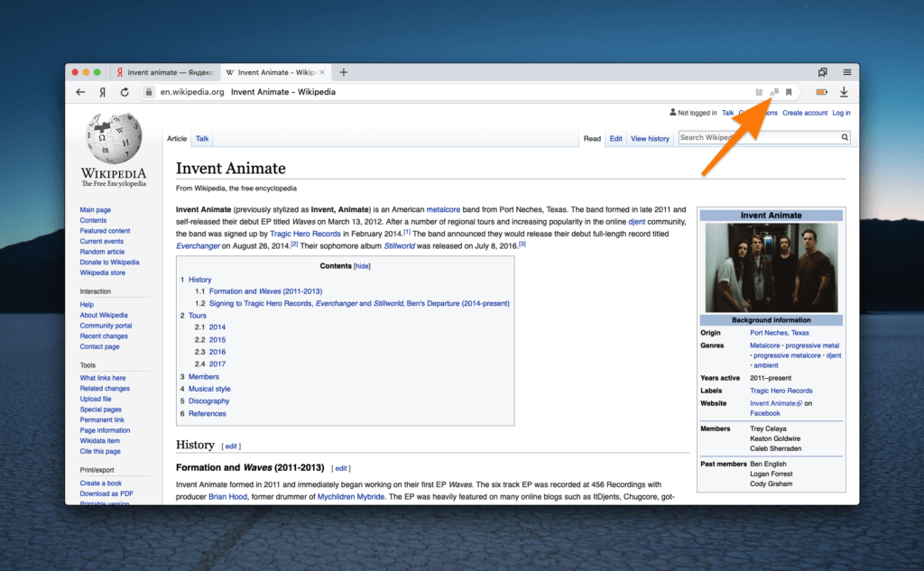Jump to 'Formation and Waves (2011-2013)' in Contents
Screen dimensions: 924x571
click(x=266, y=291)
